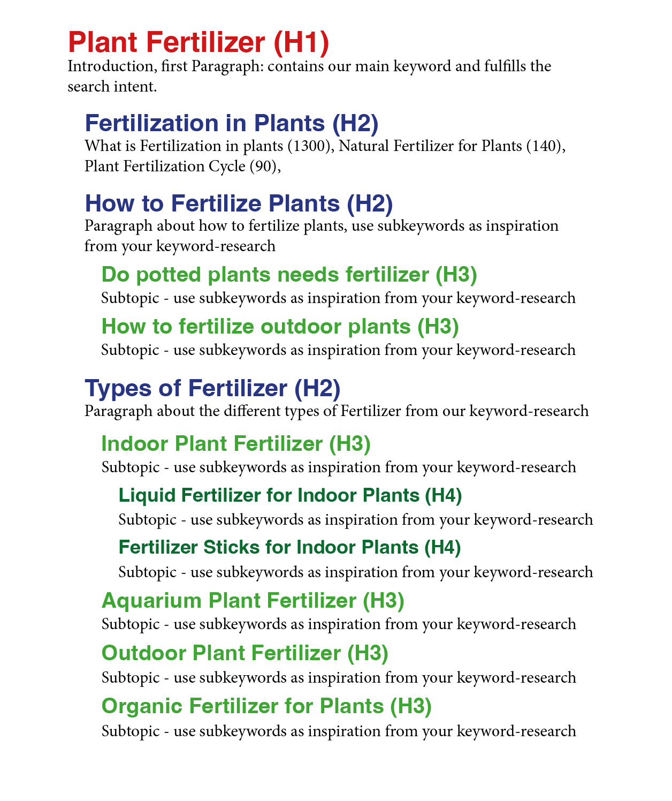Select 'Organic Fertilizer for Plants' heading

[266, 706]
